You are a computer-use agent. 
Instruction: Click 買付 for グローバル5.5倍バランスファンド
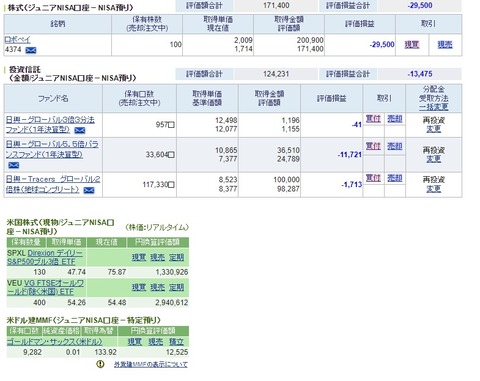tap(373, 146)
